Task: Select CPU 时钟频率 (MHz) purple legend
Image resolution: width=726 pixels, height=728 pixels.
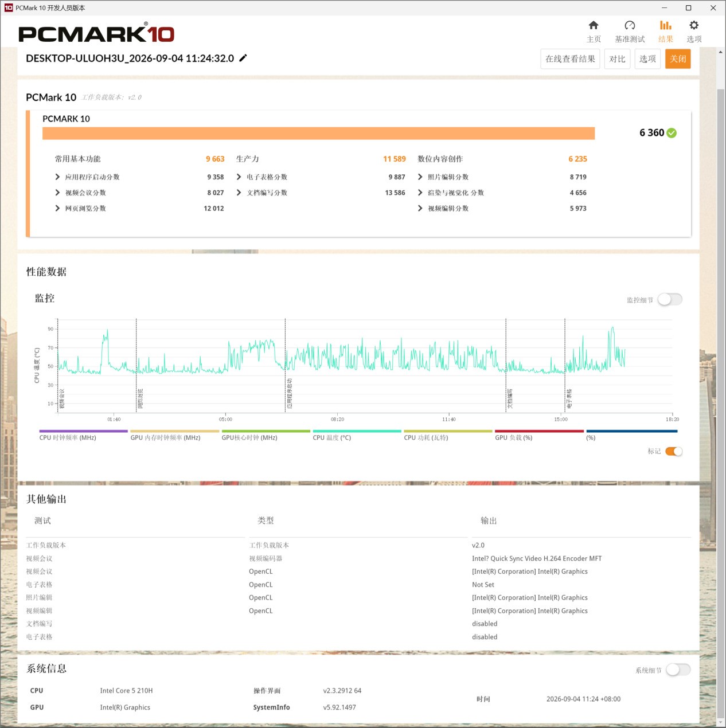Action: pos(83,436)
